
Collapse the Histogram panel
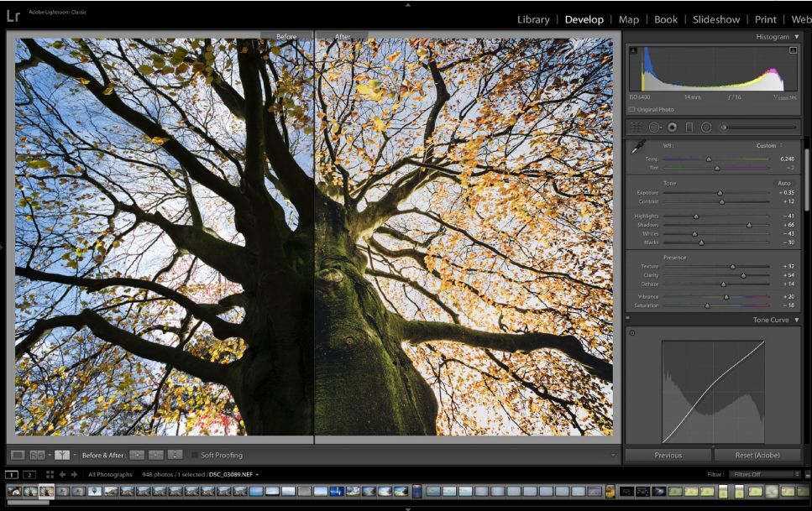click(796, 37)
